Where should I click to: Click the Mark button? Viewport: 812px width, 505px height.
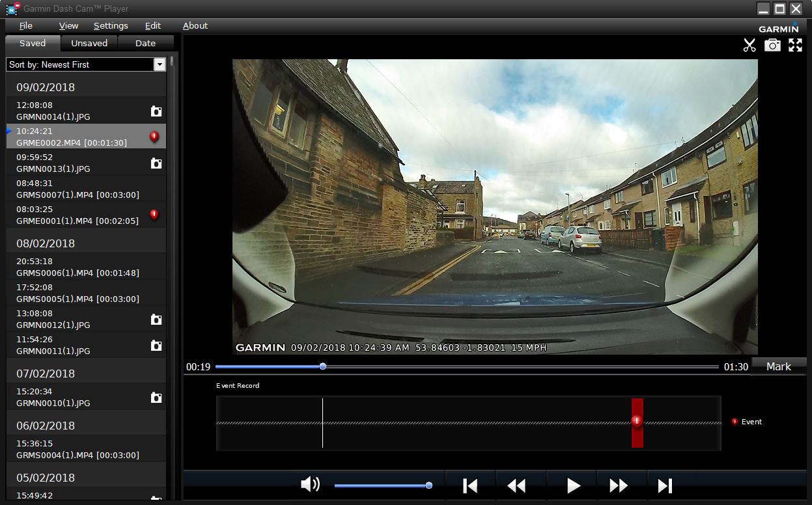(779, 366)
